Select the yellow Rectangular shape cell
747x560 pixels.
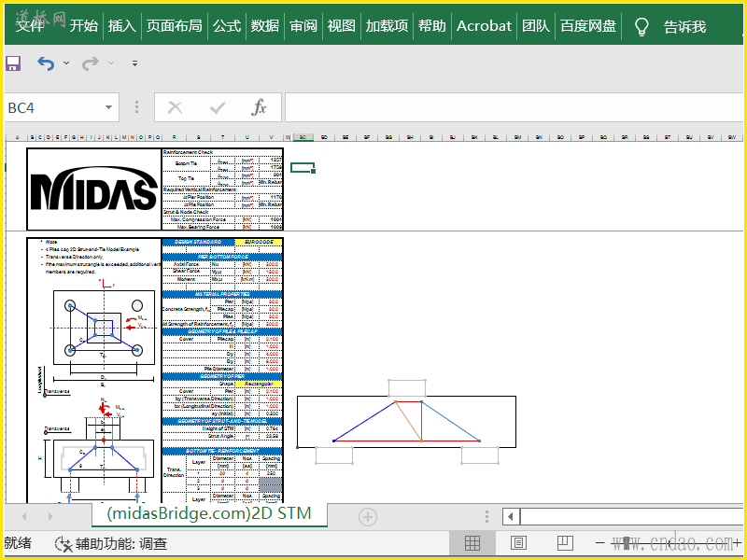[x=259, y=384]
